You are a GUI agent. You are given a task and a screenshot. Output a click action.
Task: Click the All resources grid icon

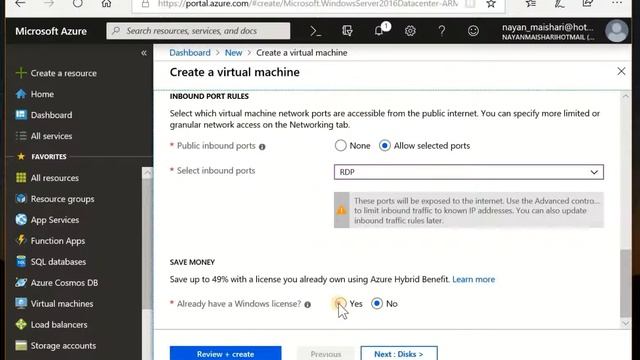pos(21,178)
